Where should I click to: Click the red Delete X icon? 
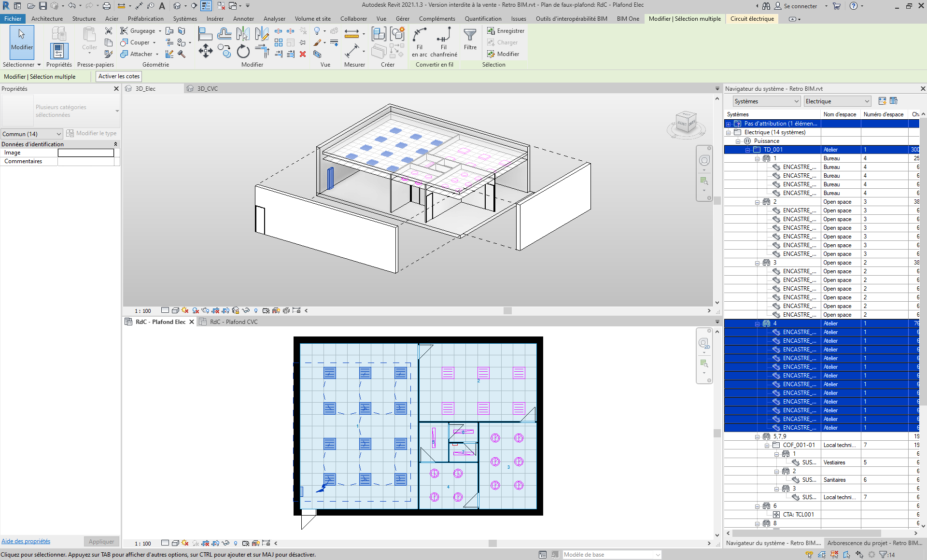[303, 54]
